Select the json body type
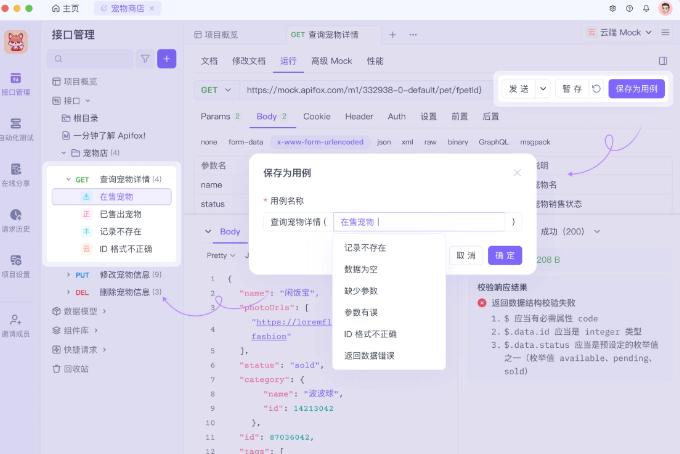The image size is (680, 454). coord(384,142)
